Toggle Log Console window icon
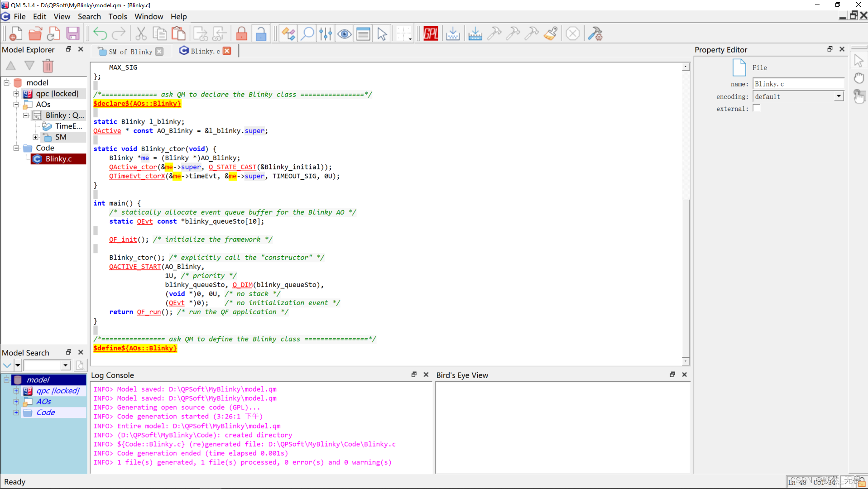The height and width of the screenshot is (489, 868). pos(363,34)
